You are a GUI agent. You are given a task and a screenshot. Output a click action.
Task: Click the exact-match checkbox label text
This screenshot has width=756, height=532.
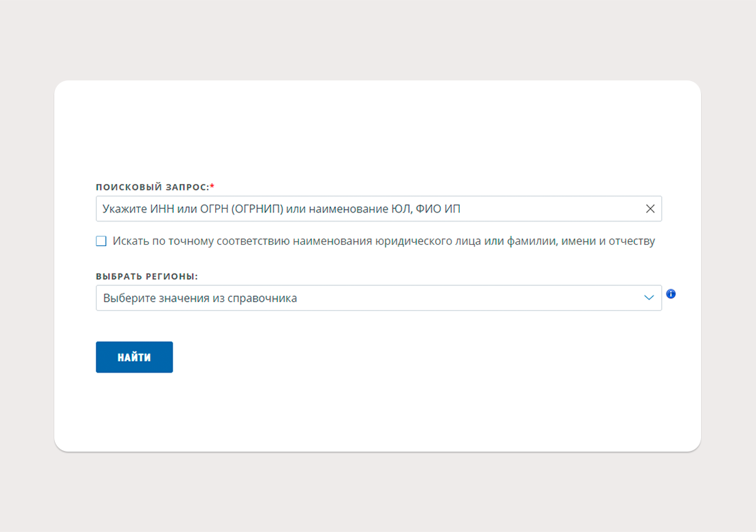pyautogui.click(x=383, y=241)
